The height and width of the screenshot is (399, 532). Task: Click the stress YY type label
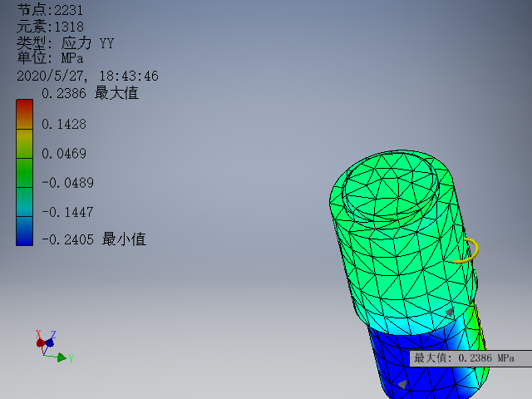[66, 43]
